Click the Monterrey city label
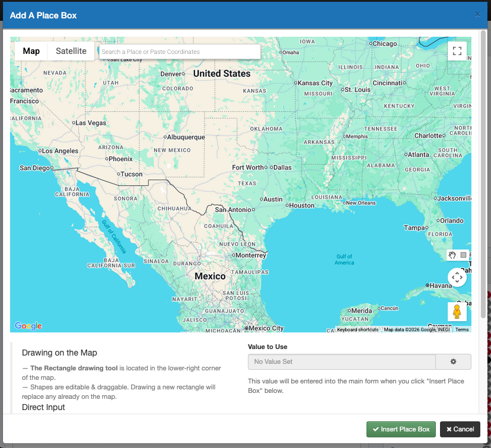 (250, 255)
